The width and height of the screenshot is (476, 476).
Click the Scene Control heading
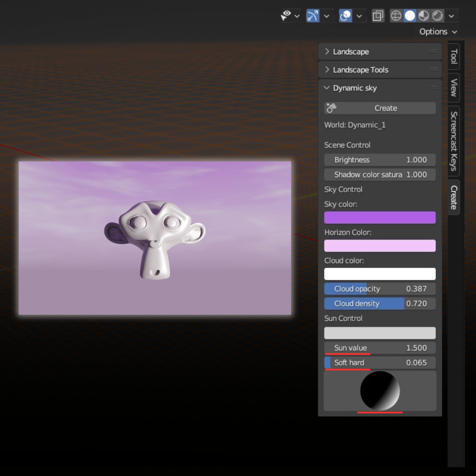click(x=347, y=145)
